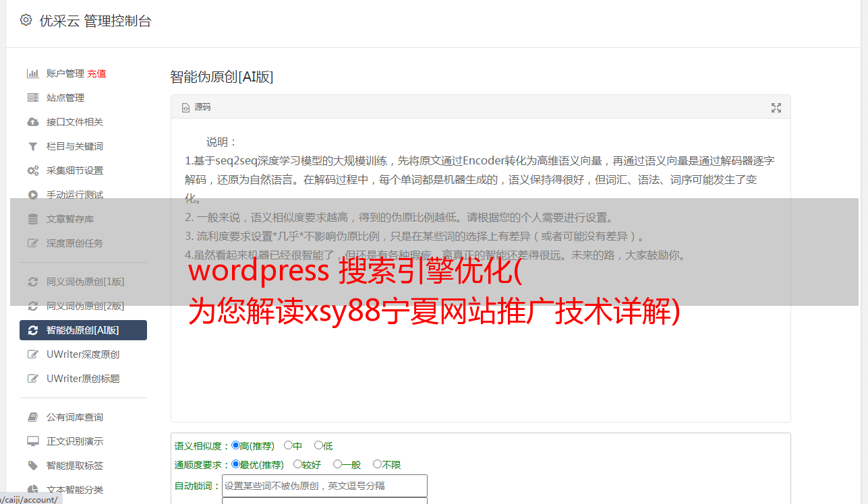Screen dimensions: 868x504
Task: Open 手动运行测试 in the sidebar
Action: [75, 195]
